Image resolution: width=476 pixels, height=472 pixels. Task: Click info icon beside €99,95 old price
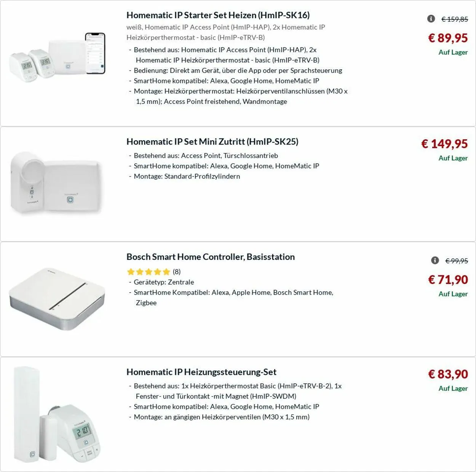coord(435,260)
